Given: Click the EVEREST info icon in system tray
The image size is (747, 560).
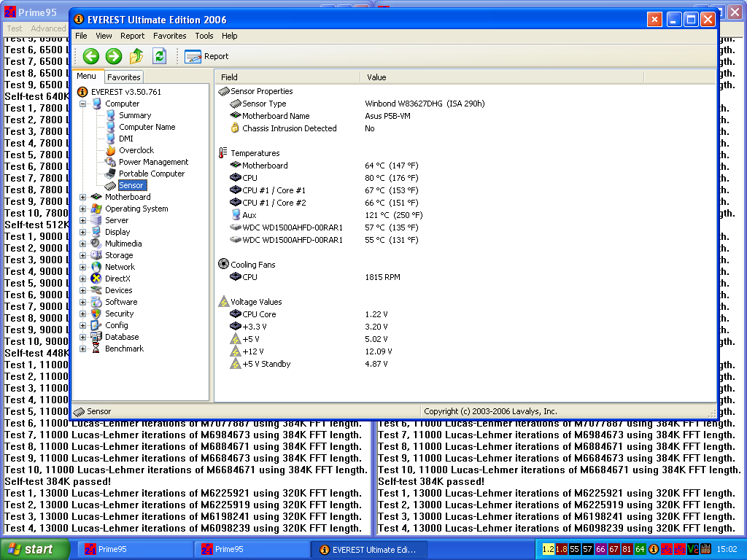Looking at the screenshot, I should [654, 550].
